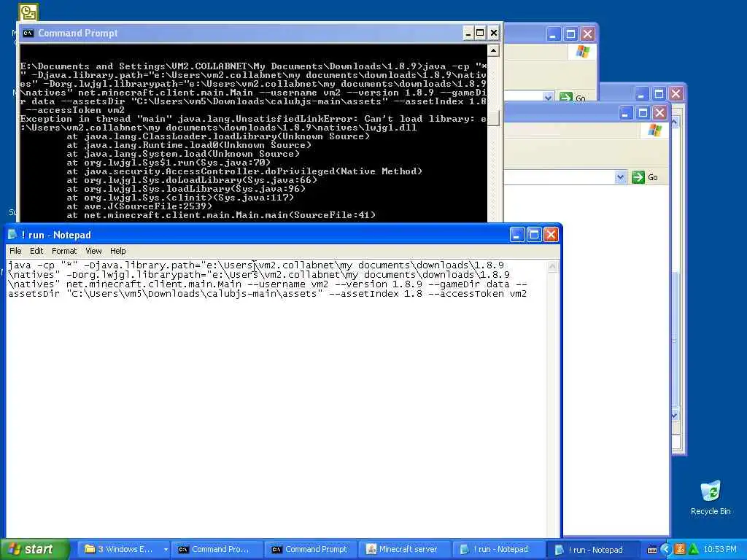Click the green triangle tray icon
This screenshot has height=560, width=747.
coord(693,550)
